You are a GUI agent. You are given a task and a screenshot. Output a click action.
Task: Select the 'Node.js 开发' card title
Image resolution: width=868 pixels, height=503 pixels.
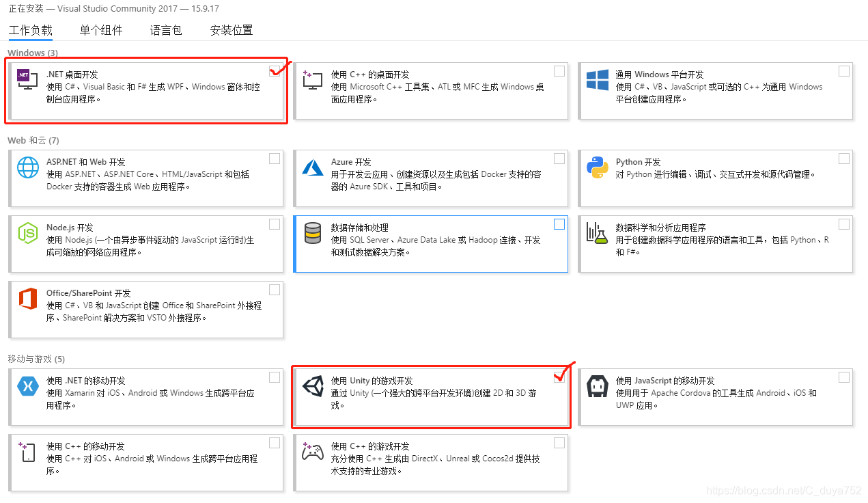coord(70,228)
